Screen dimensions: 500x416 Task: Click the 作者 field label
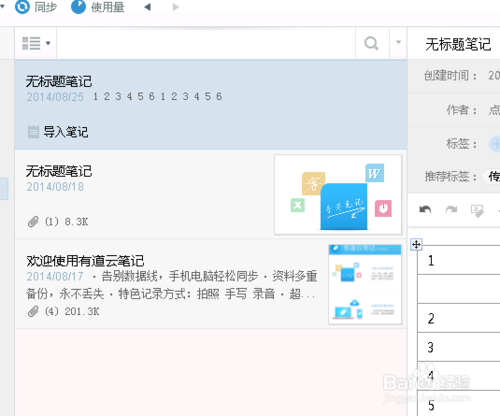pyautogui.click(x=462, y=110)
